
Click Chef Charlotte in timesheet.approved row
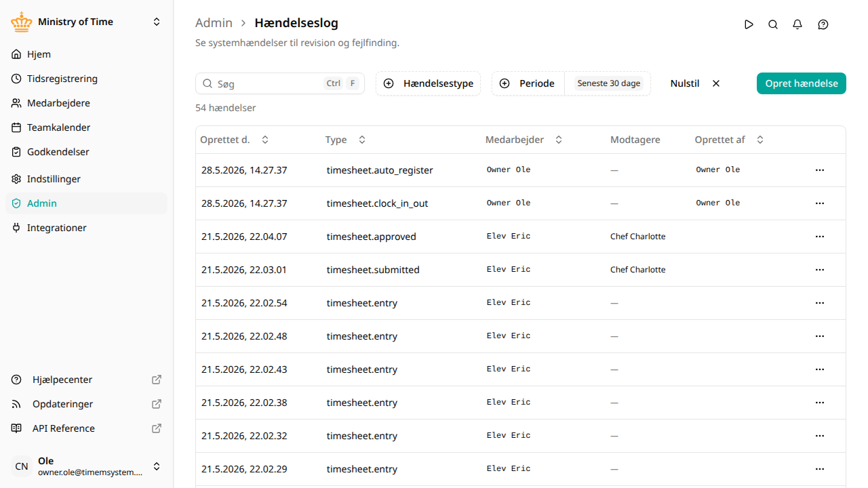638,237
